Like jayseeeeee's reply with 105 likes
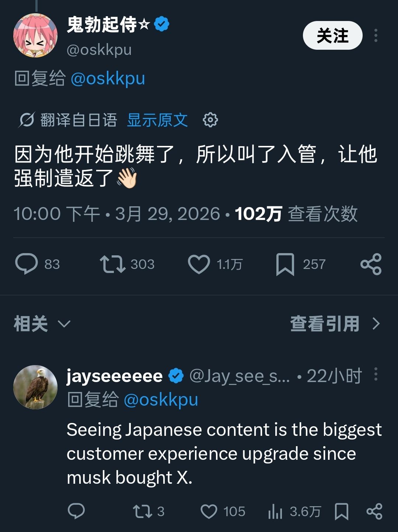 (x=209, y=511)
